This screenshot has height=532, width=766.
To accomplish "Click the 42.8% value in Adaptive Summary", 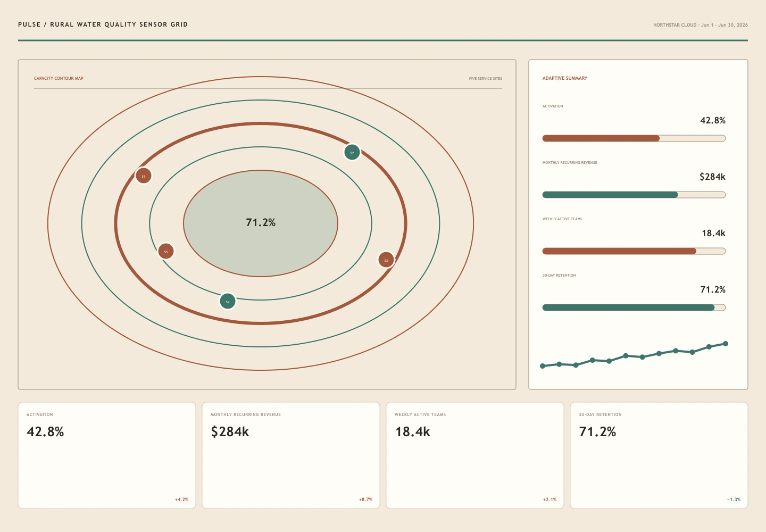I will pos(713,121).
